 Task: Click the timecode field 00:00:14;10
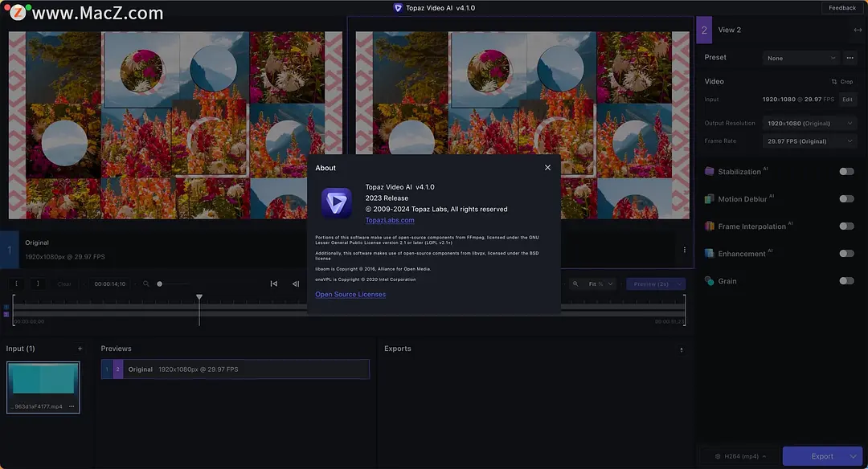(109, 283)
